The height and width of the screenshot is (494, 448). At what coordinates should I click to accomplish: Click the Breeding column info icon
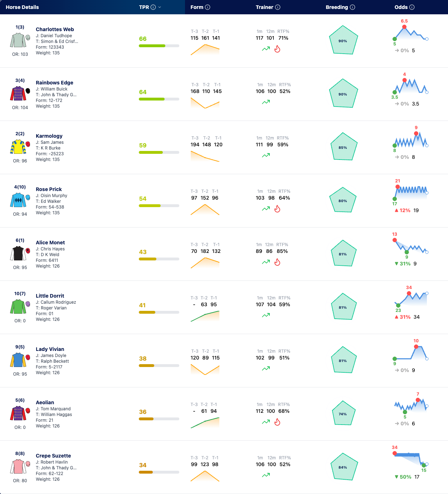(x=352, y=7)
